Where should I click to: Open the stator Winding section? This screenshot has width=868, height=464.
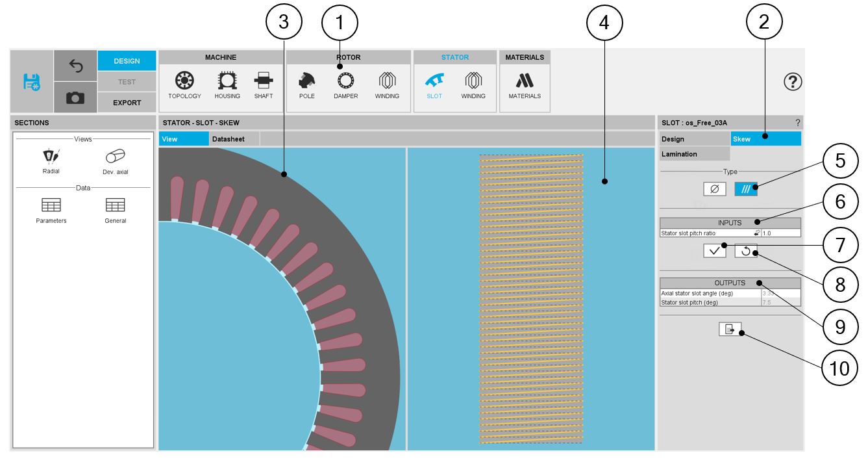click(473, 84)
